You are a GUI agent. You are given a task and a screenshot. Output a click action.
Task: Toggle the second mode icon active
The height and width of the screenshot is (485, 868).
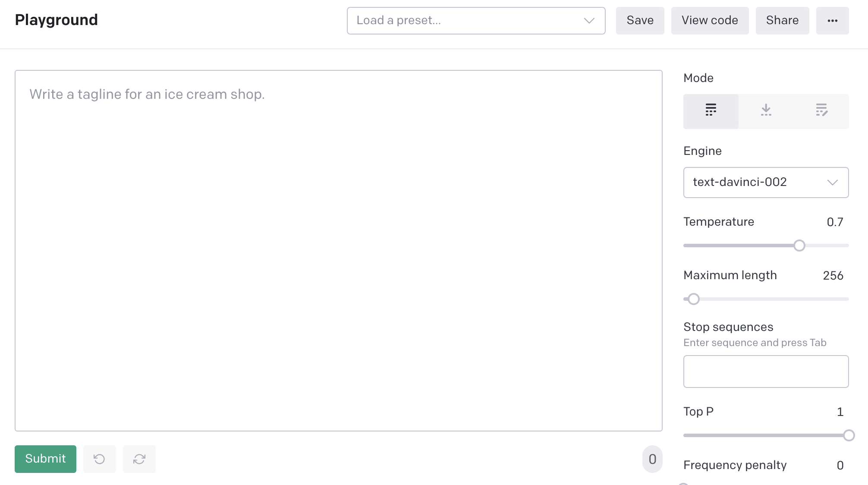click(x=766, y=110)
